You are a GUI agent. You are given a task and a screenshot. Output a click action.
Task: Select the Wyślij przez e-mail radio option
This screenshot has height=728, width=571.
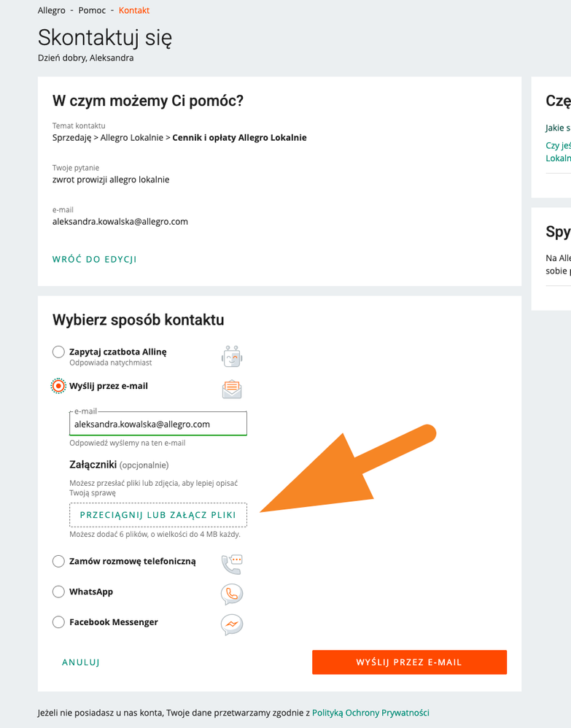(x=58, y=386)
